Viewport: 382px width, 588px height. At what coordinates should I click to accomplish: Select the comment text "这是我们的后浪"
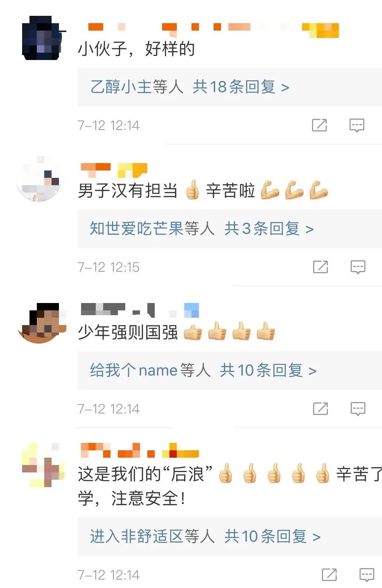click(x=146, y=473)
